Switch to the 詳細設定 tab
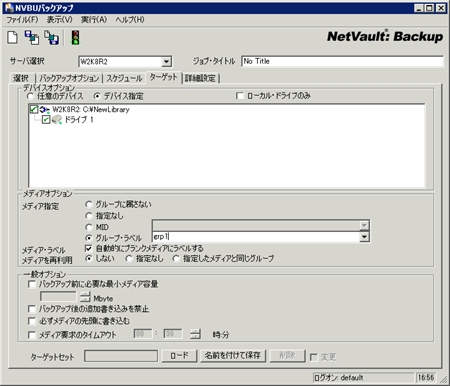The image size is (450, 386). (x=200, y=78)
